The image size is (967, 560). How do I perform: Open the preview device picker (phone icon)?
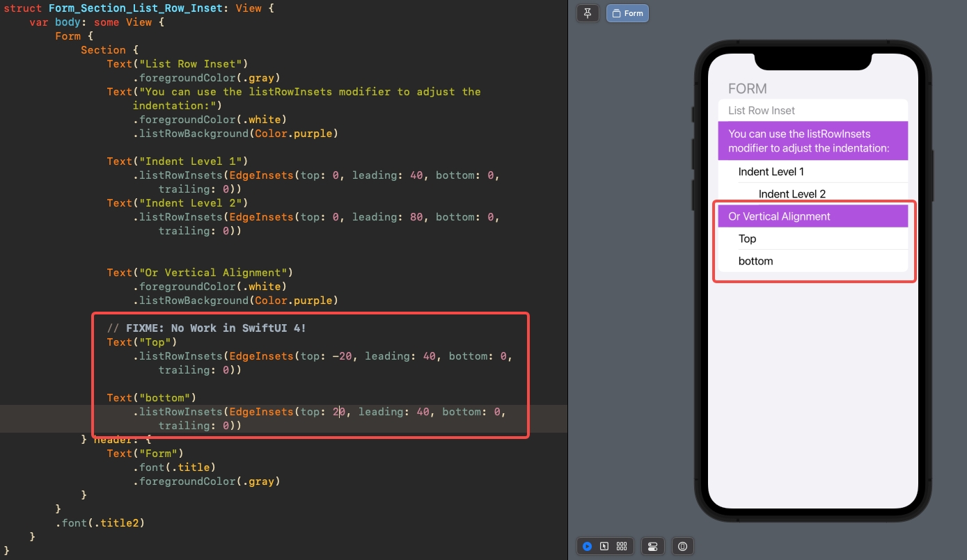click(x=682, y=547)
